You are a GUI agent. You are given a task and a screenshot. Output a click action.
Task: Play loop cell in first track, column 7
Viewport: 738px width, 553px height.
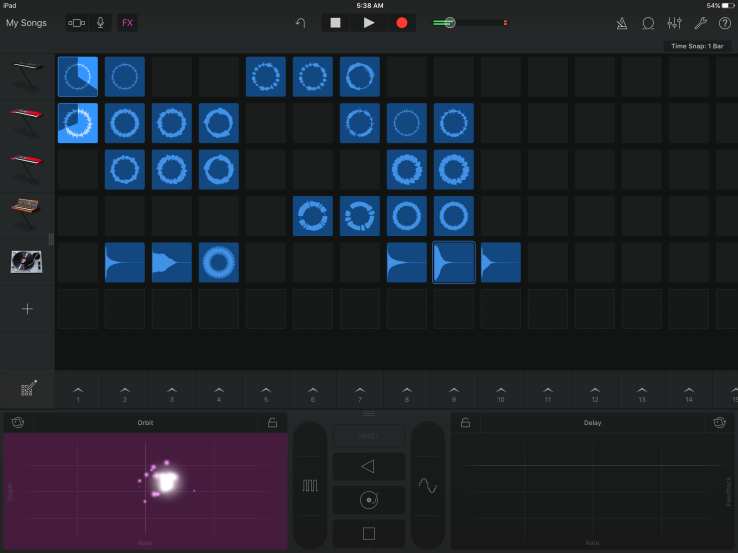[360, 76]
